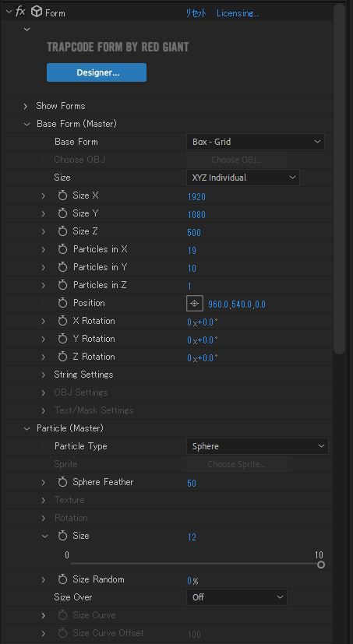Expand the Show Forms group
The height and width of the screenshot is (644, 353).
26,106
